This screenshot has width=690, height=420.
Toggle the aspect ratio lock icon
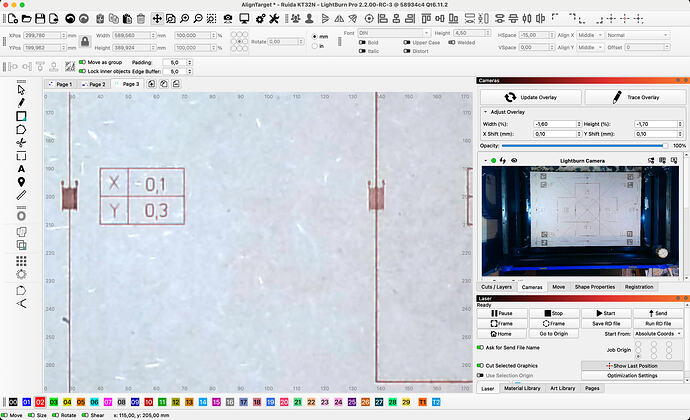pos(85,41)
